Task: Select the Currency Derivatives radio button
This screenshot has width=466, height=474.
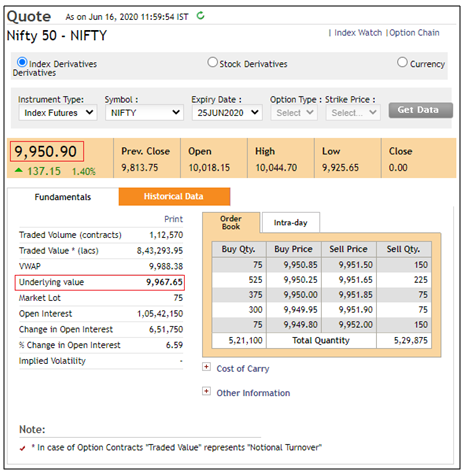Action: point(402,62)
